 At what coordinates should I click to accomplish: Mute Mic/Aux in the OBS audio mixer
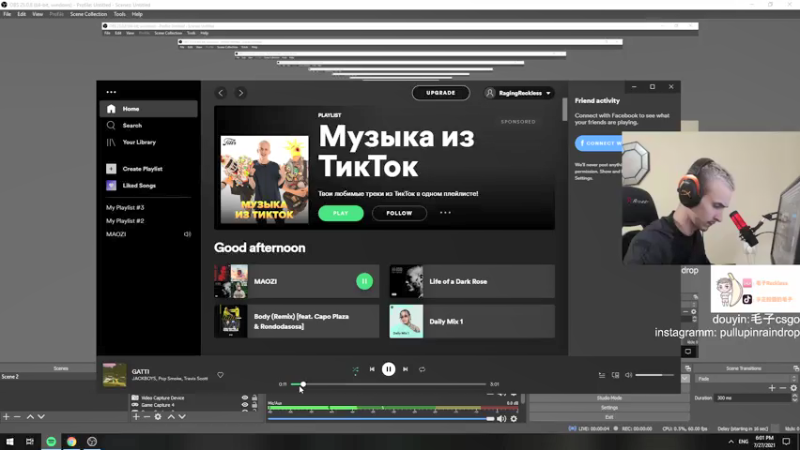(x=502, y=419)
